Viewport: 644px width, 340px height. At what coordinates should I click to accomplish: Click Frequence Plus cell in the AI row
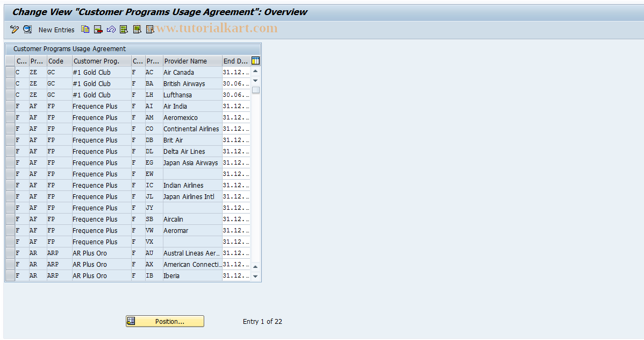tap(102, 106)
